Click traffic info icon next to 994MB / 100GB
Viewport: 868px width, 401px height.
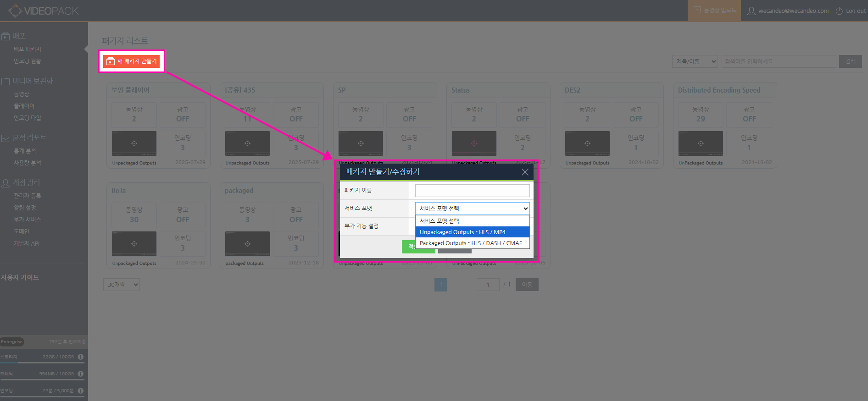[81, 374]
